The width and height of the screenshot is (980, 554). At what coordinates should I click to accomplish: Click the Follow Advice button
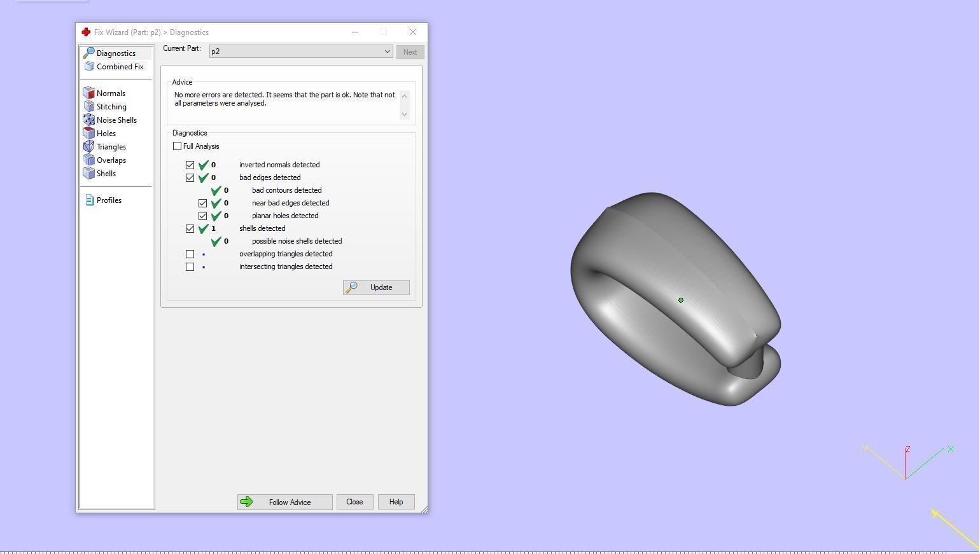284,502
